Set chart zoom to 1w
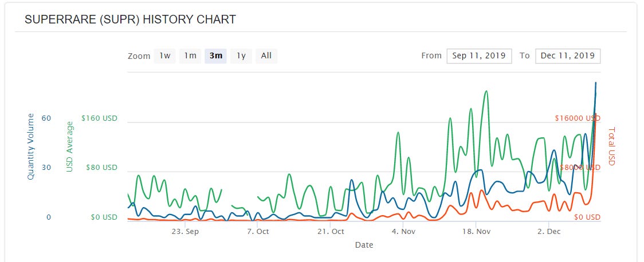Viewport: 644px width, 262px height. point(164,55)
